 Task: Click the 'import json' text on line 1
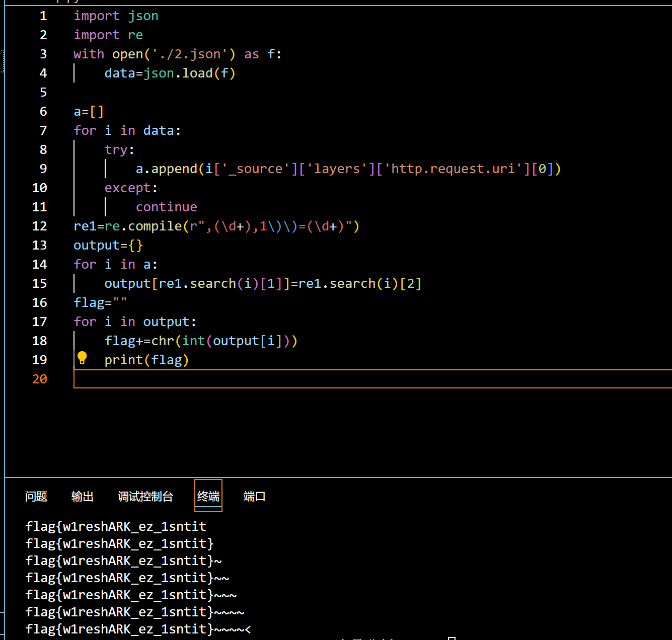click(116, 16)
